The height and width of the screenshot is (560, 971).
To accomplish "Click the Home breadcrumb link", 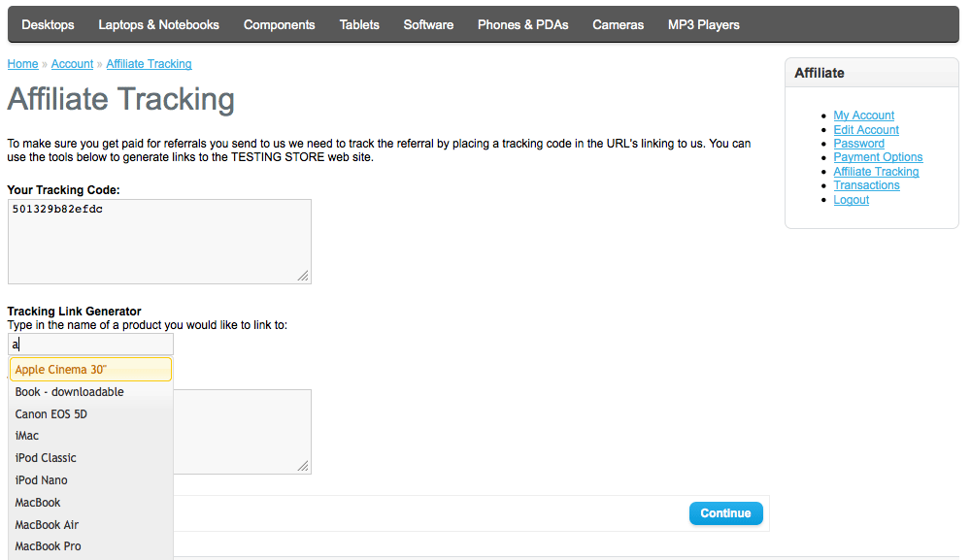I will click(22, 64).
